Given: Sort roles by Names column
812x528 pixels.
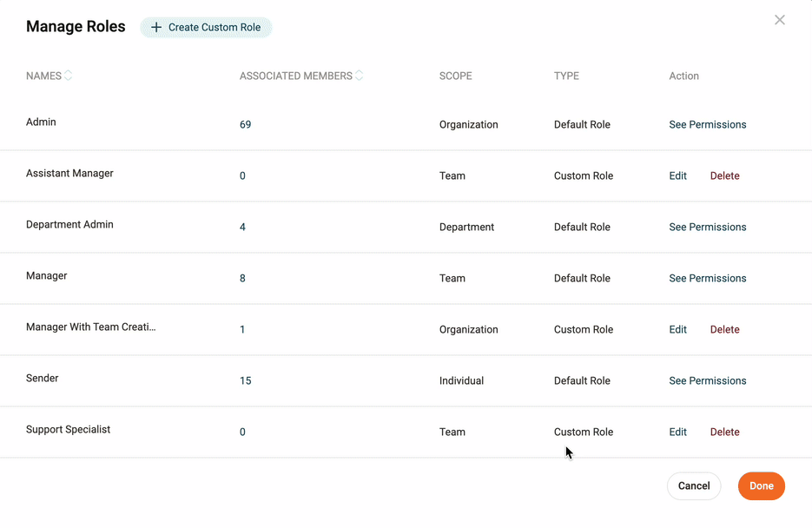Looking at the screenshot, I should click(68, 76).
